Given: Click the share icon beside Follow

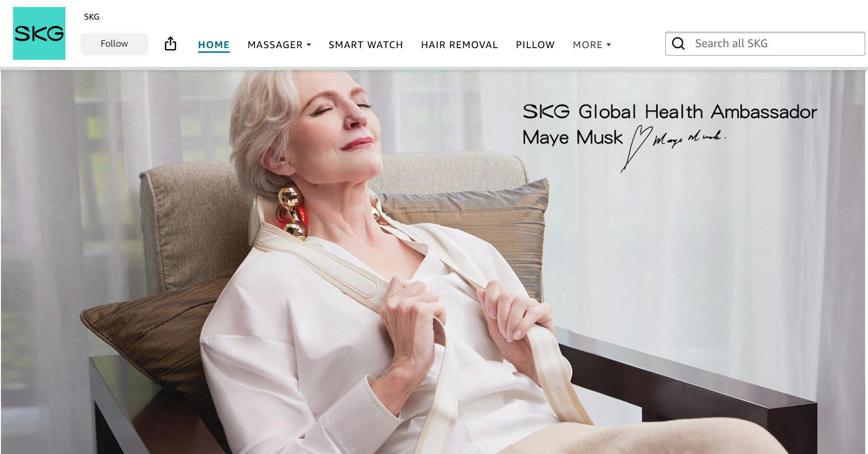Looking at the screenshot, I should tap(171, 43).
